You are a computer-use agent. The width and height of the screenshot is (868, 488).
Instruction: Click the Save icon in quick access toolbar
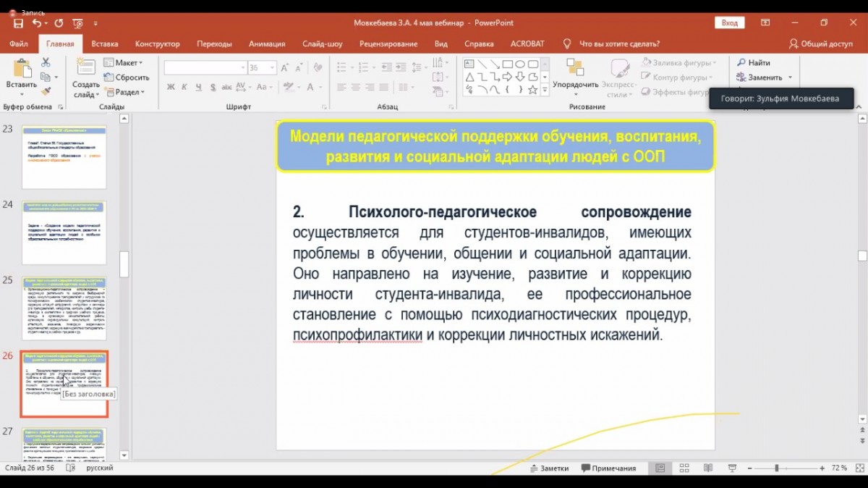[x=18, y=23]
